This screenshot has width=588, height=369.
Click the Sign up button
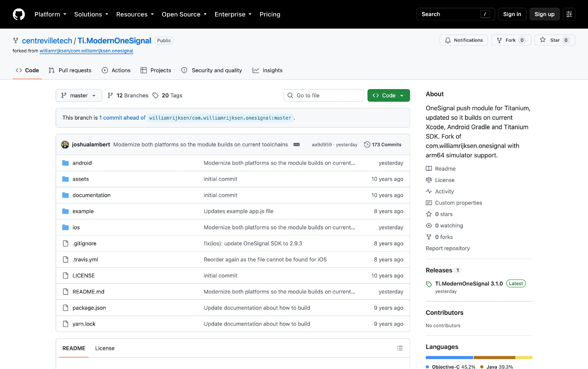[544, 14]
